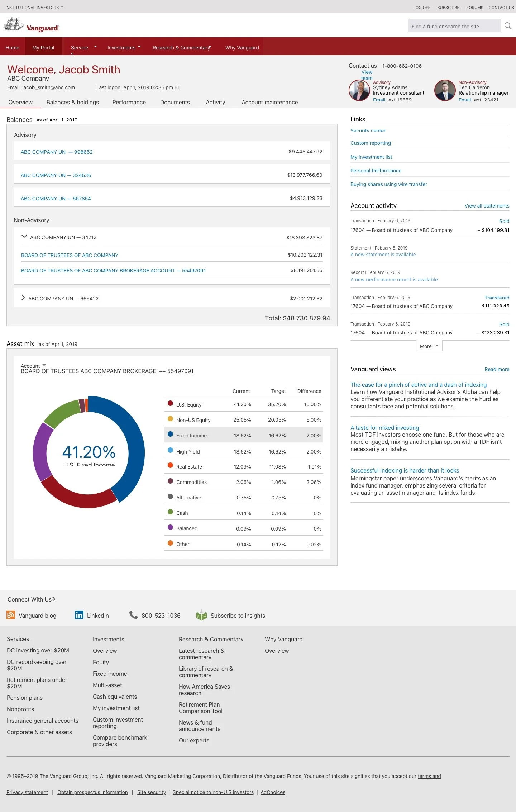Click Retirement Plan Comparison Tool footer link
Image resolution: width=516 pixels, height=812 pixels.
point(201,708)
